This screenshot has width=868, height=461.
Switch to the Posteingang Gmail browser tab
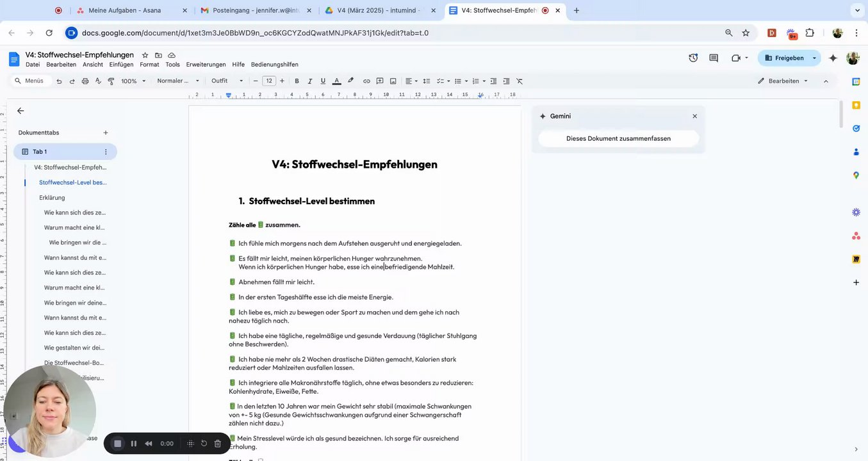coord(255,10)
